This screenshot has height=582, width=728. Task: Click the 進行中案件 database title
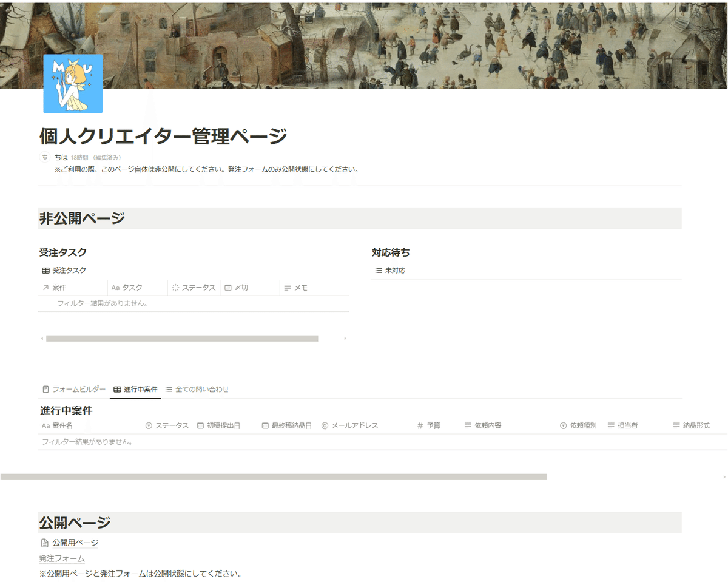[x=66, y=411]
